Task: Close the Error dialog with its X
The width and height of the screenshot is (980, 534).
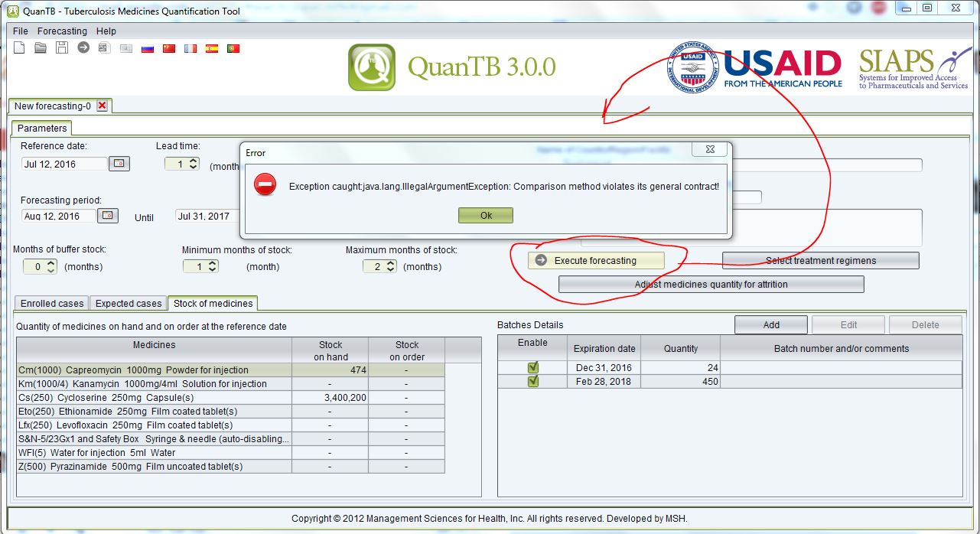Action: 710,150
